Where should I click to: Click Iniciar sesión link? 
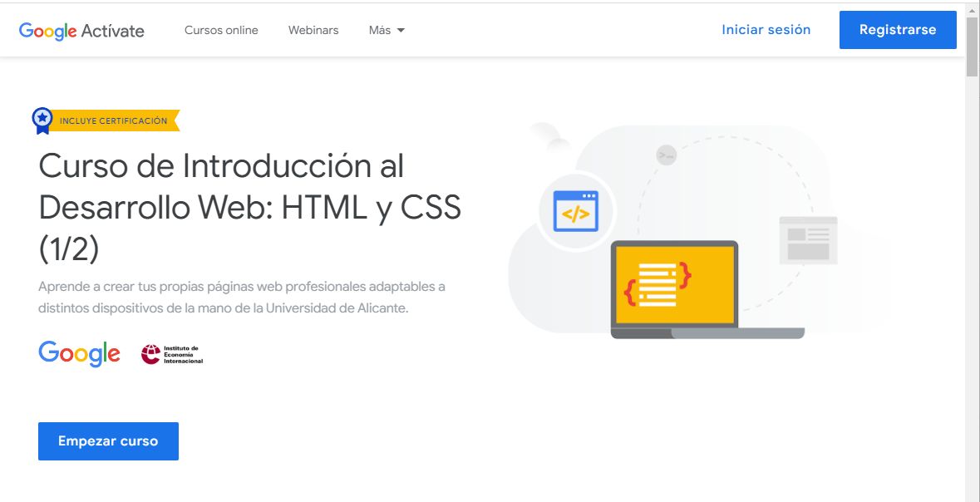[x=766, y=29]
